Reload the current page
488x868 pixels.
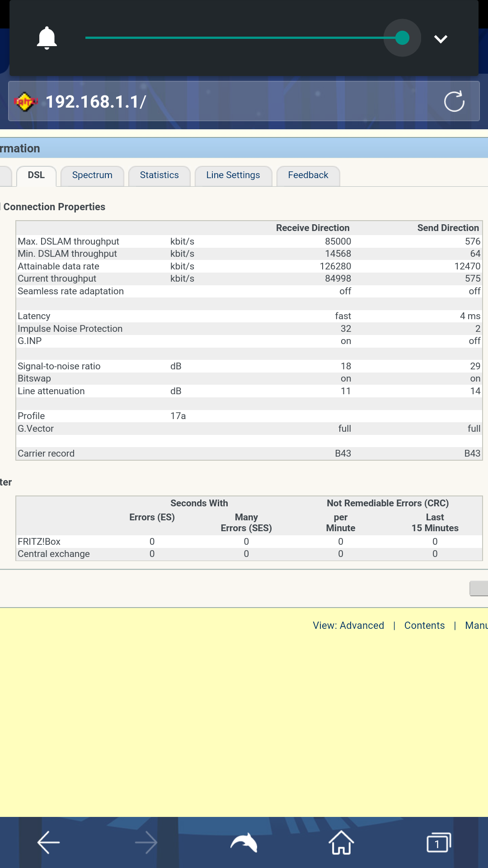pyautogui.click(x=454, y=101)
